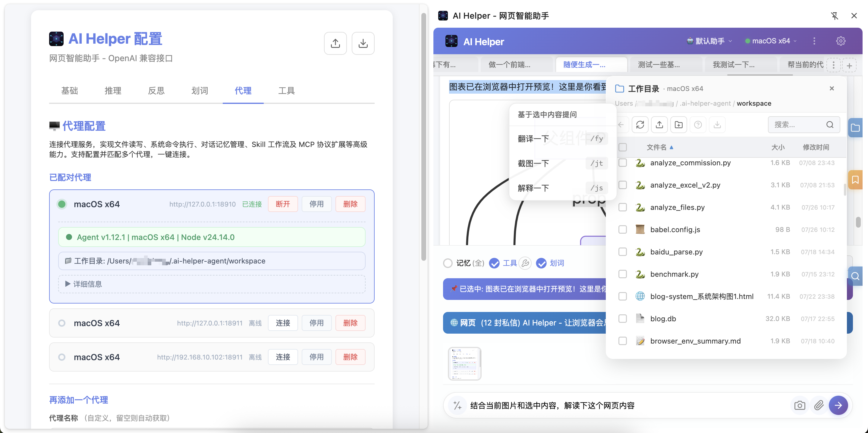Click the file search input field

[804, 125]
